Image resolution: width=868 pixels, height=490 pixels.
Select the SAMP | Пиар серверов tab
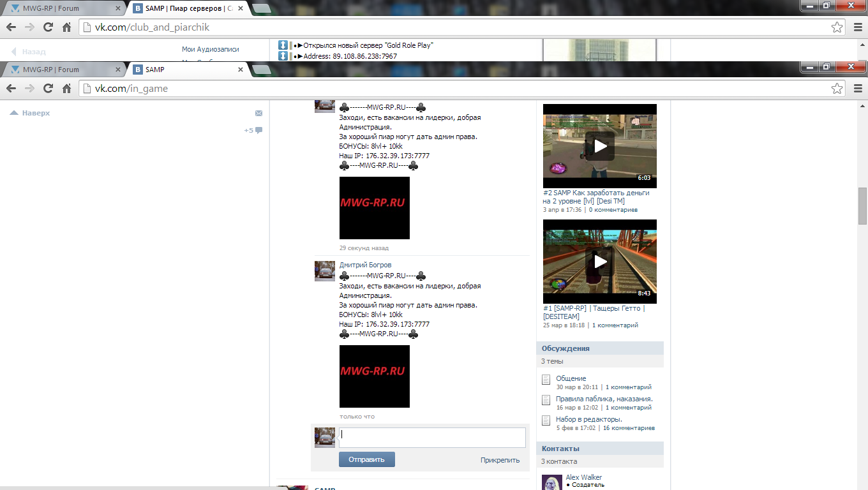[x=189, y=8]
